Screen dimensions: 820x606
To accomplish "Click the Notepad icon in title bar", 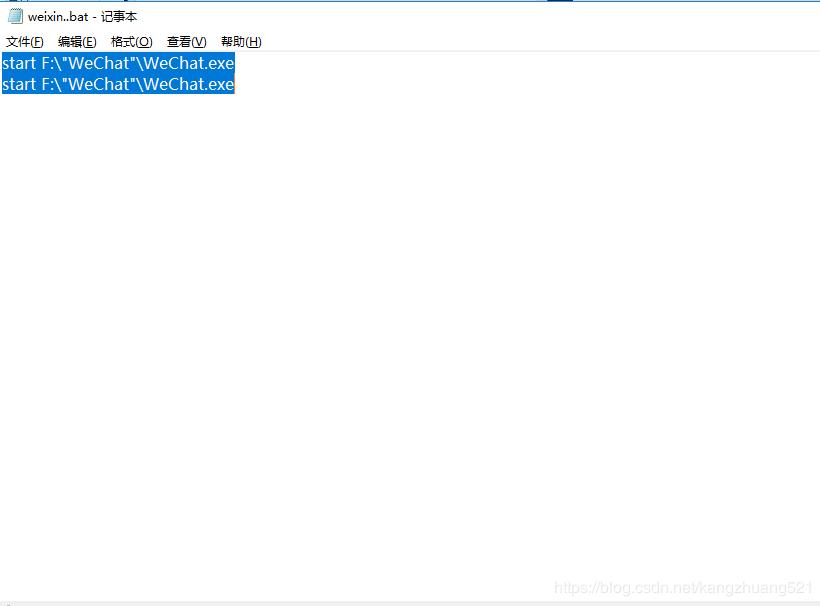I will pyautogui.click(x=15, y=16).
